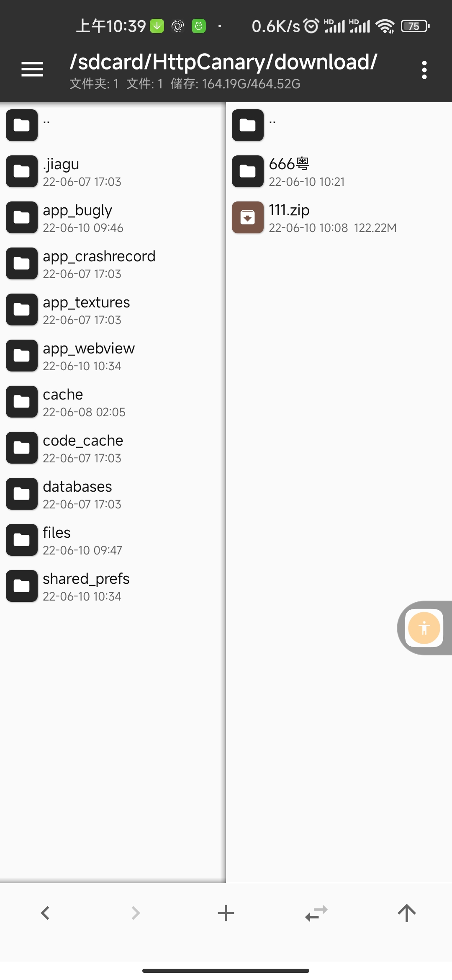The image size is (452, 980).
Task: Open the 666粤 folder
Action: [339, 171]
